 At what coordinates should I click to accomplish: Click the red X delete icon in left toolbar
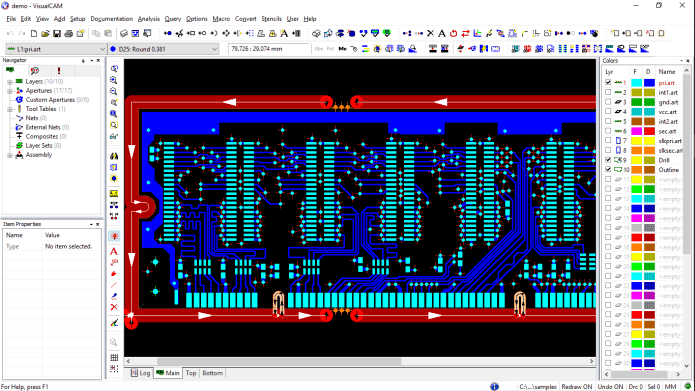tap(114, 307)
